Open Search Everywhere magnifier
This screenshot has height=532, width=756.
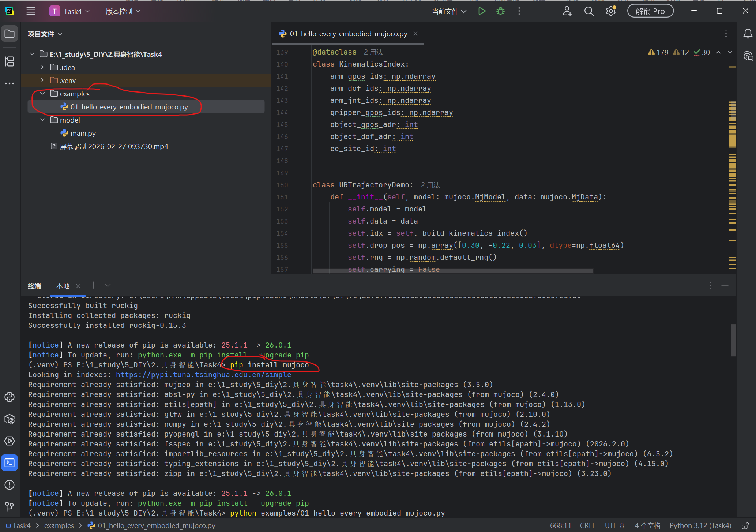pyautogui.click(x=589, y=11)
